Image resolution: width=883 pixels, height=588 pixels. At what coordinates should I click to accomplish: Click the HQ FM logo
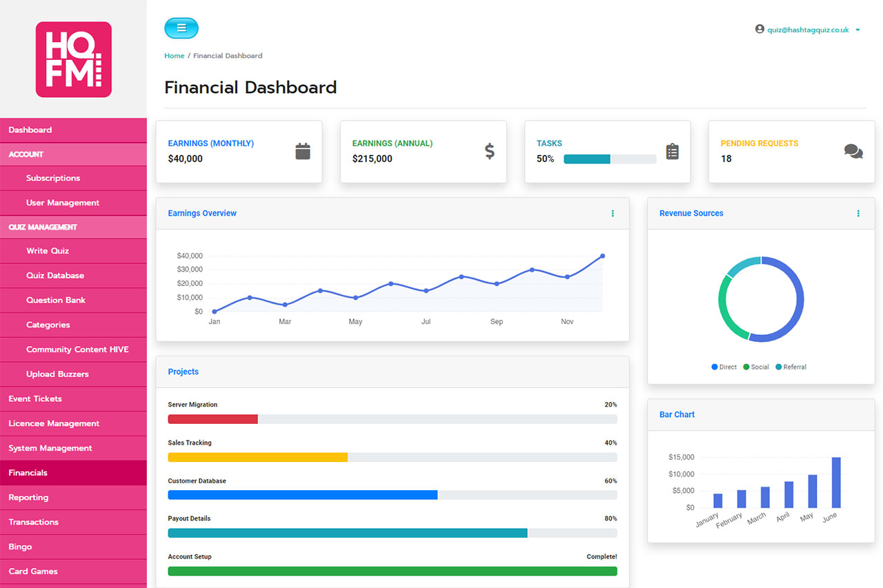coord(73,59)
